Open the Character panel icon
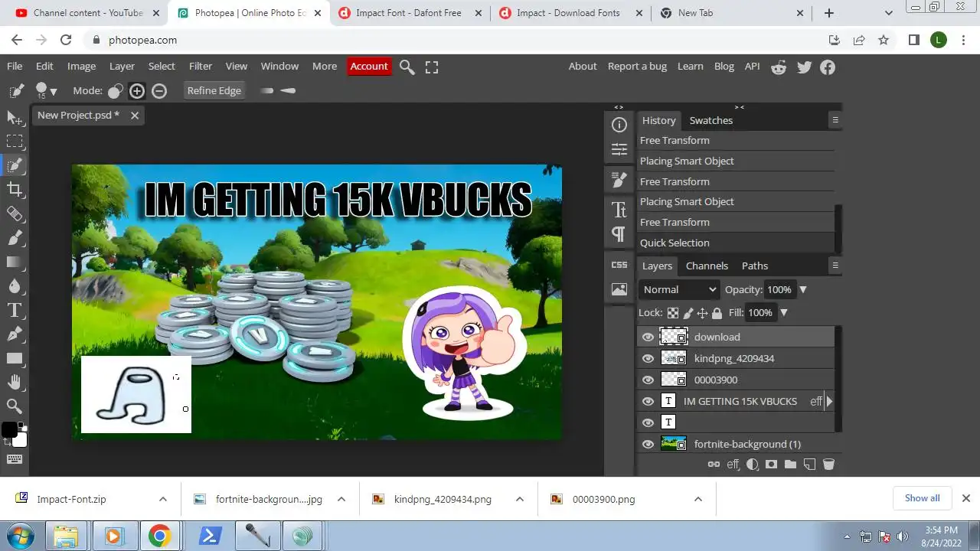This screenshot has width=980, height=551. [x=619, y=210]
